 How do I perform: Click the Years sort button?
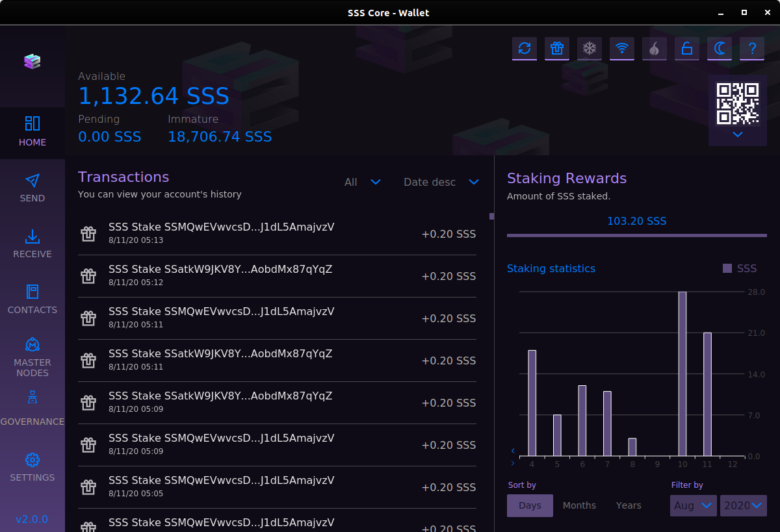[x=629, y=505]
